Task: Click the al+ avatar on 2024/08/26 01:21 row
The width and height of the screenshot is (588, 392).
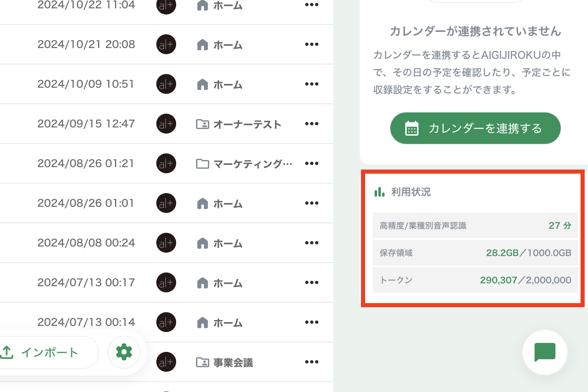Action: 166,163
